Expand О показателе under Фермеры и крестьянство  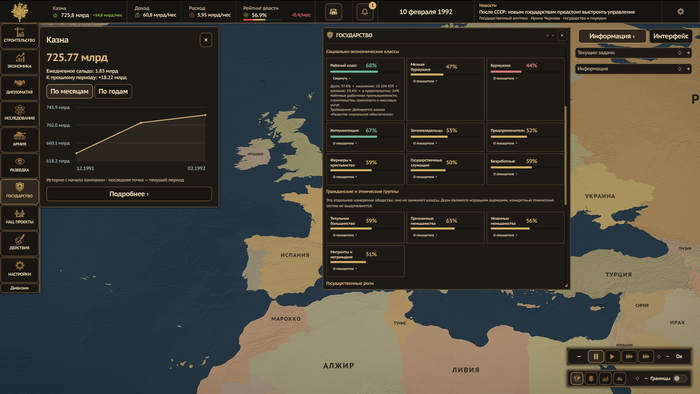[x=345, y=177]
